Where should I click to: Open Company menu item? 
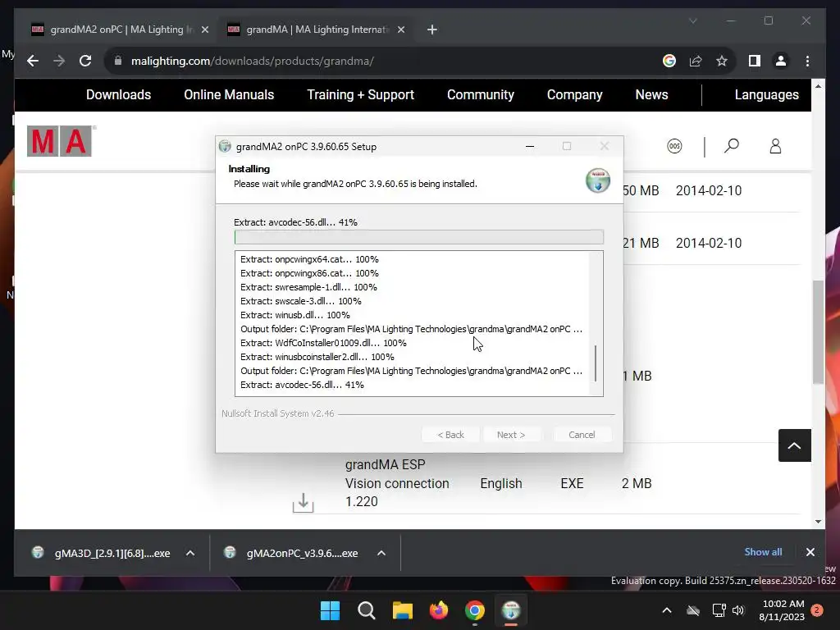coord(575,95)
